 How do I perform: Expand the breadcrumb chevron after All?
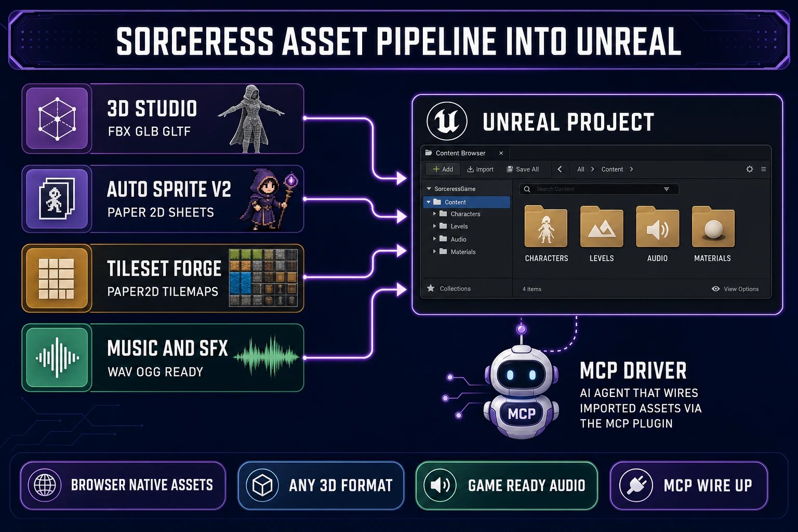[592, 169]
